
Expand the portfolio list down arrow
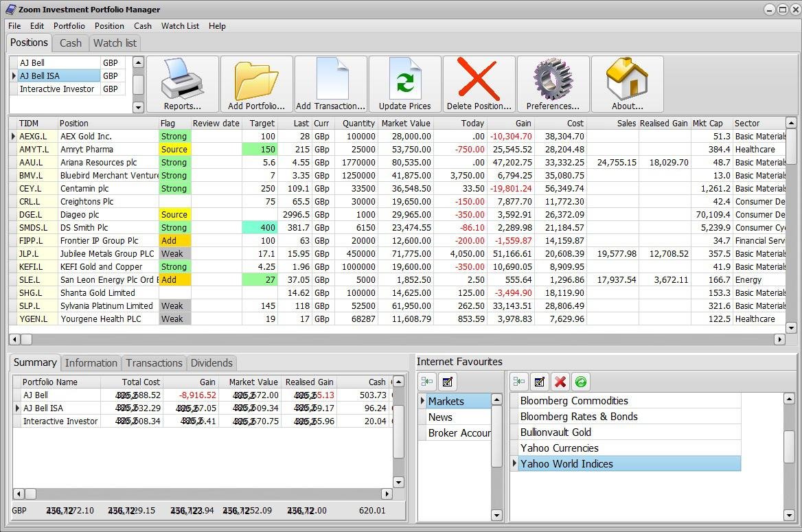coord(138,107)
